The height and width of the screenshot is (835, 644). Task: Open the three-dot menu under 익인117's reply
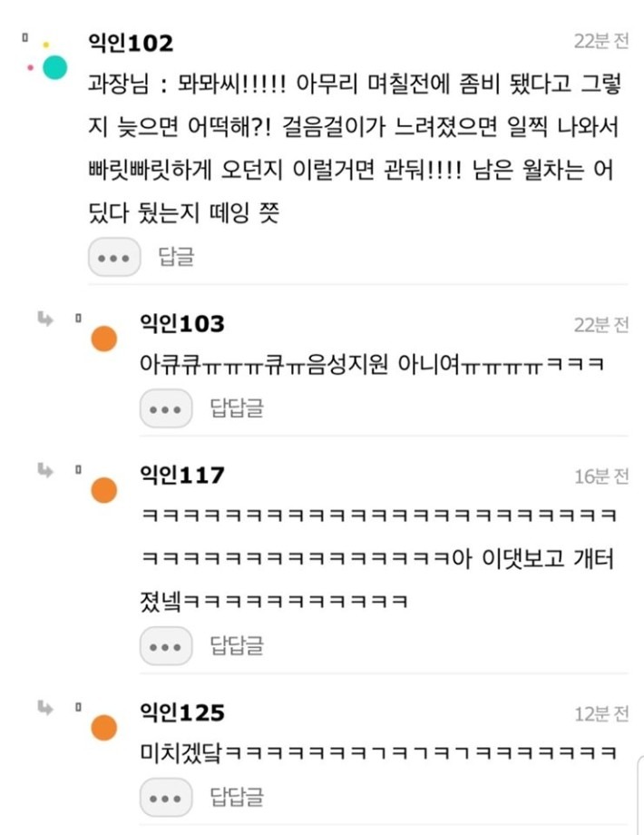166,646
